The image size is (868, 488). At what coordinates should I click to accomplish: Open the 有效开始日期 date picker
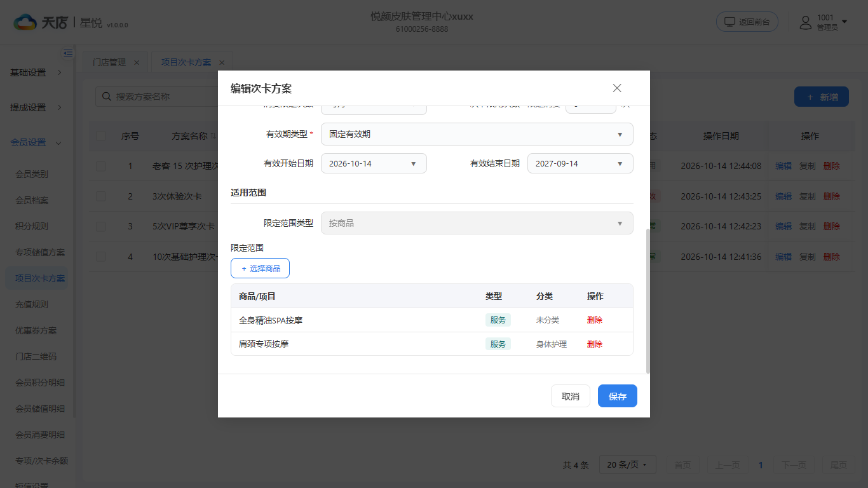click(x=374, y=163)
